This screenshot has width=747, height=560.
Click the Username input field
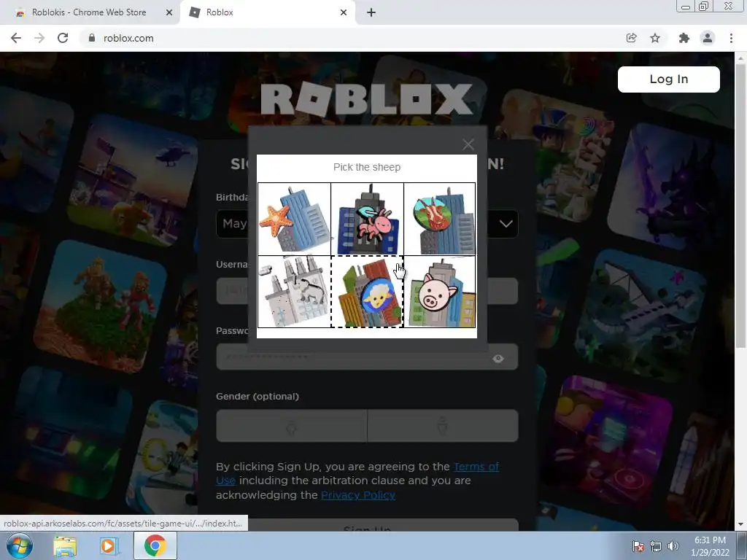[x=367, y=290]
